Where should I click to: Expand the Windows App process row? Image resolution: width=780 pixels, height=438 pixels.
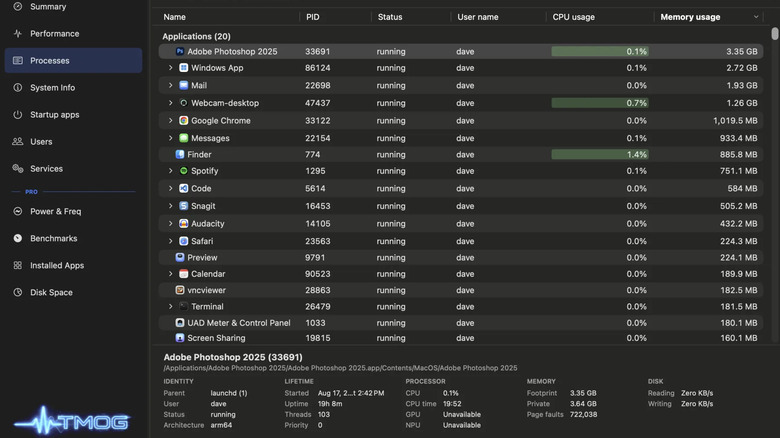point(170,68)
